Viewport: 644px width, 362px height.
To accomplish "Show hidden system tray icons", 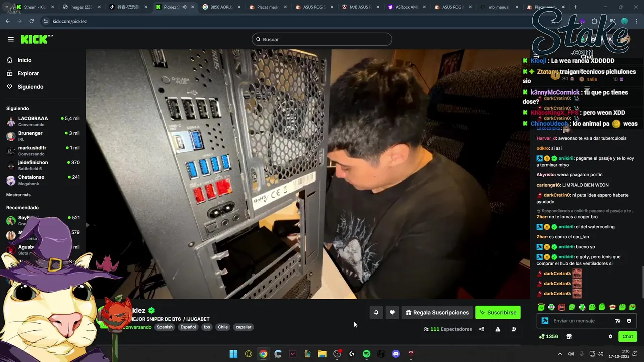I will (x=561, y=354).
